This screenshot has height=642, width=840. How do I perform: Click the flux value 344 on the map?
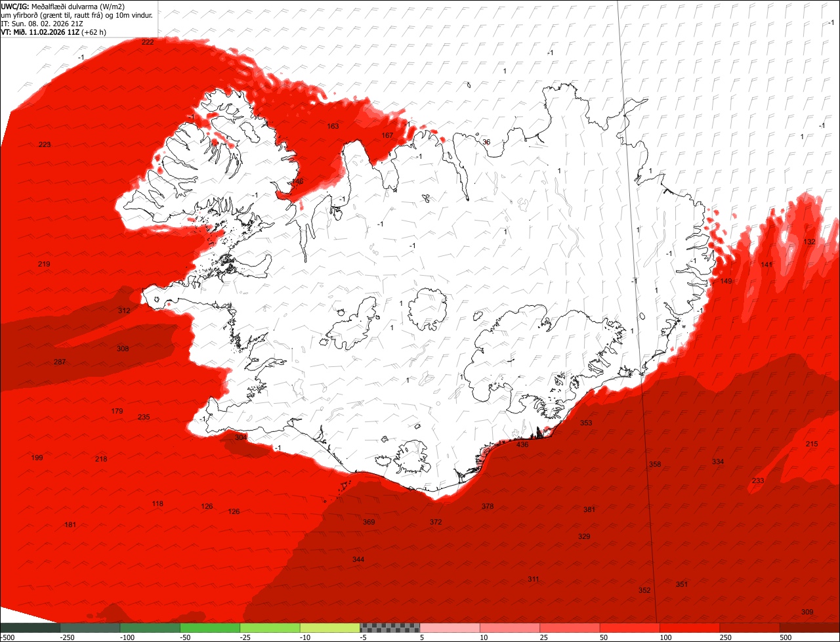pyautogui.click(x=358, y=559)
